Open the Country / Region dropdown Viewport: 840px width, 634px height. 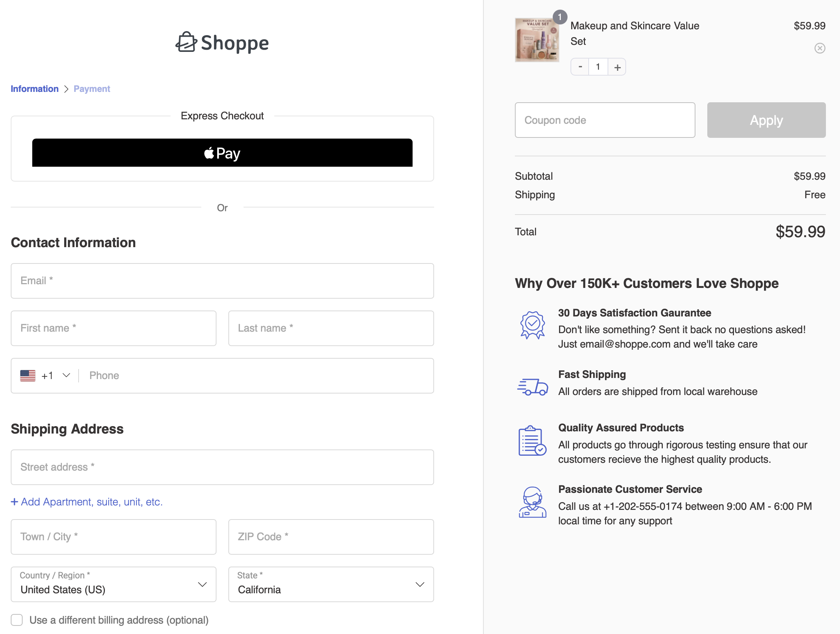pos(113,584)
